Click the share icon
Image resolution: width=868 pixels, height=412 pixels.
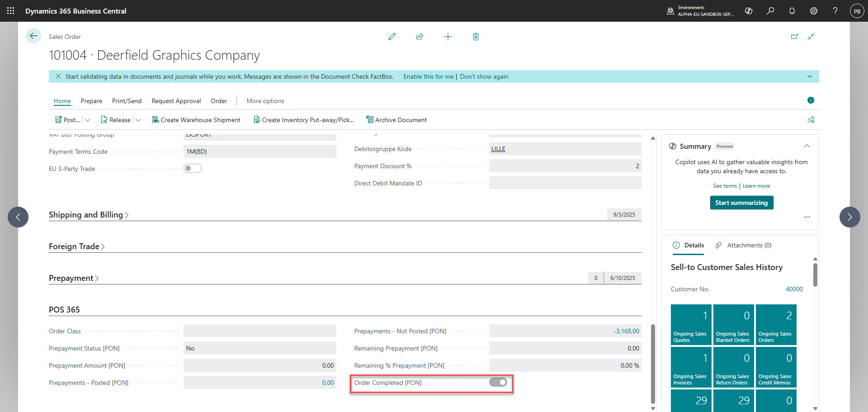420,37
